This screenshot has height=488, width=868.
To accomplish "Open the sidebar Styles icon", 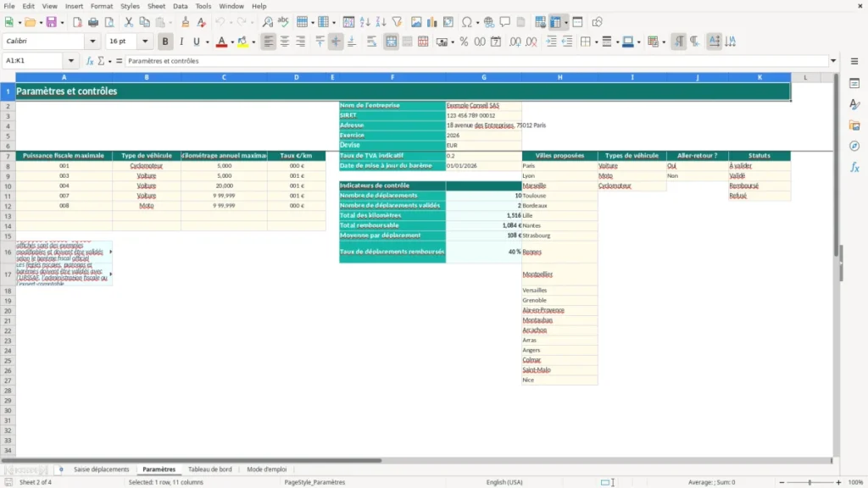I will tap(854, 104).
